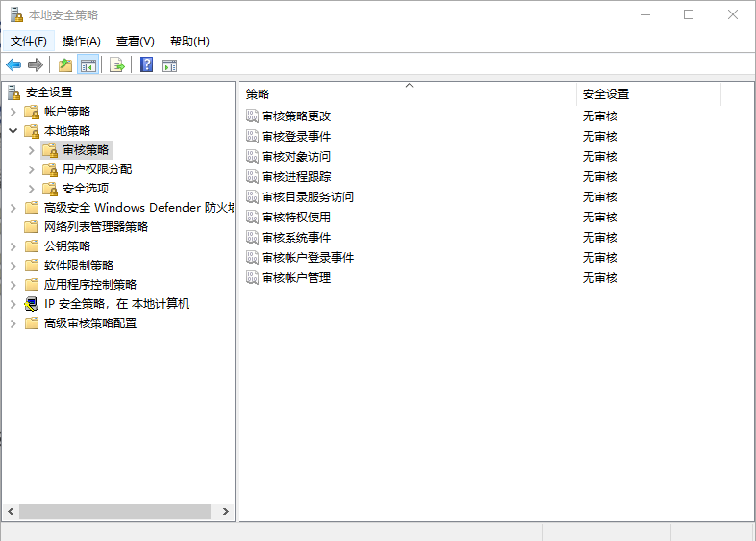Click the 帐户策略 folder icon
The height and width of the screenshot is (541, 756).
coord(32,112)
